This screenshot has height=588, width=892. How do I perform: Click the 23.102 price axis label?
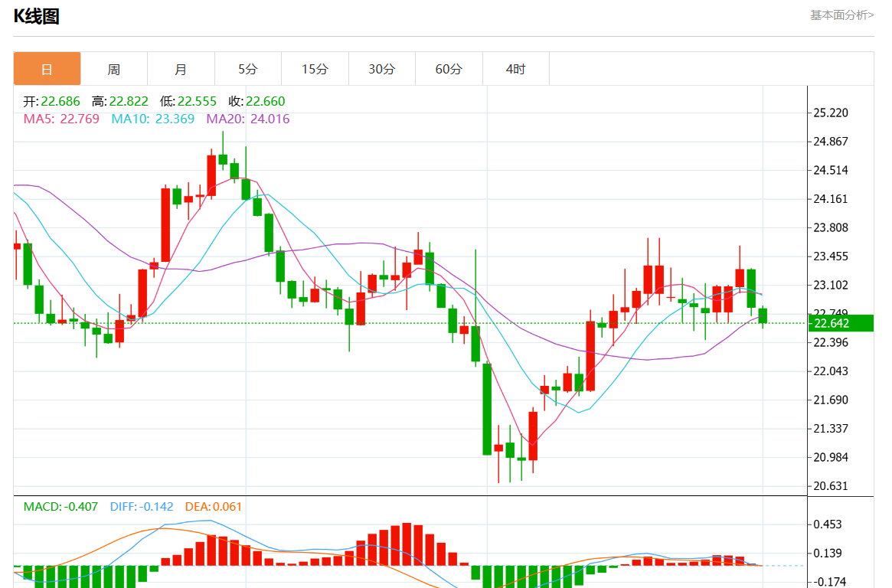point(831,285)
